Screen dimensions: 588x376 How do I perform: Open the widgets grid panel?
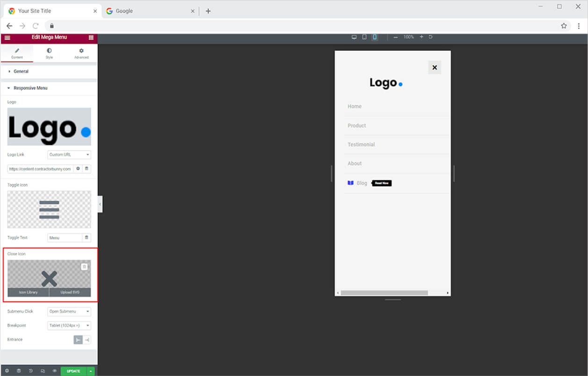point(91,37)
